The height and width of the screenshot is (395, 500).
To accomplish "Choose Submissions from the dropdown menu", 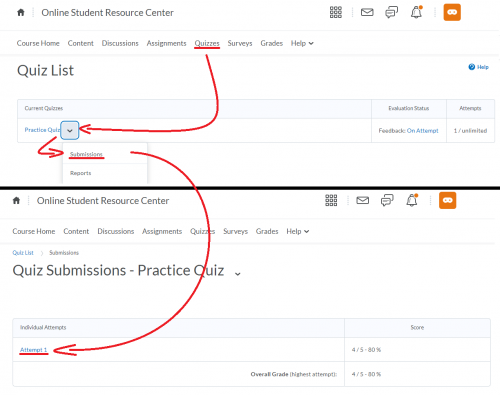I will click(86, 154).
